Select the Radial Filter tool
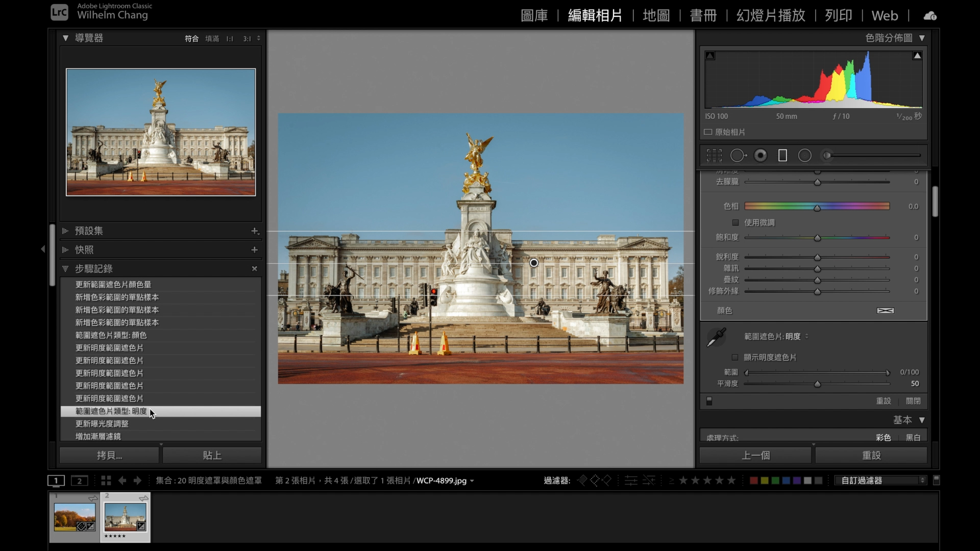 (805, 156)
